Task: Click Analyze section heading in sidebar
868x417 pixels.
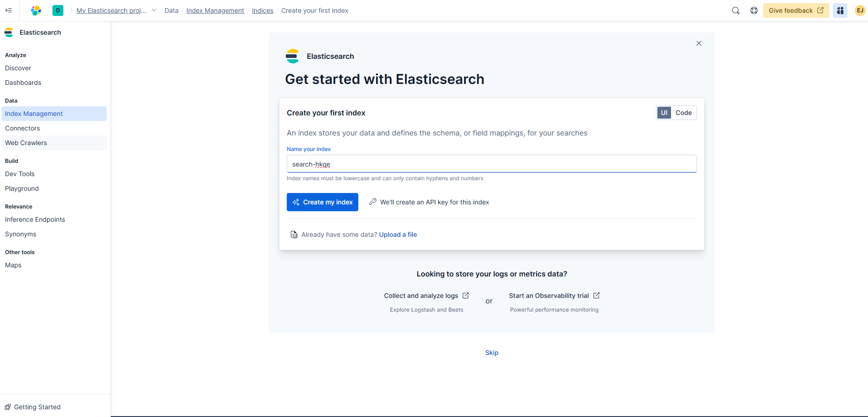Action: point(15,55)
